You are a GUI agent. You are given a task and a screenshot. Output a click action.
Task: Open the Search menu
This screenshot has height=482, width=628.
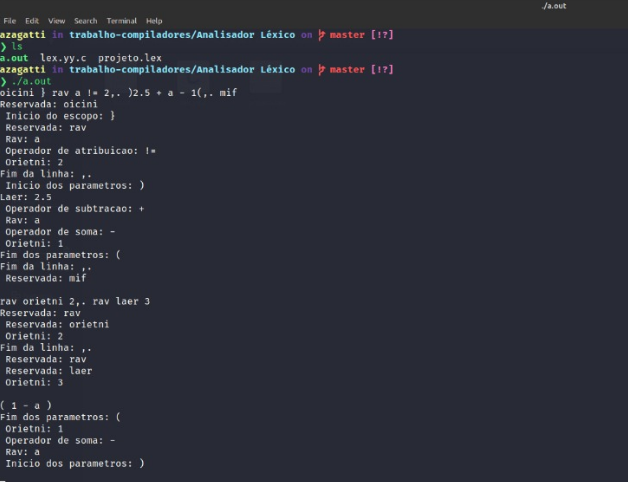85,21
